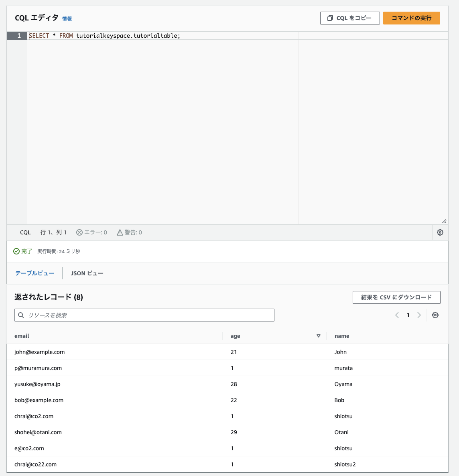459x476 pixels.
Task: Click the shohei@otani.com cell
Action: [38, 433]
